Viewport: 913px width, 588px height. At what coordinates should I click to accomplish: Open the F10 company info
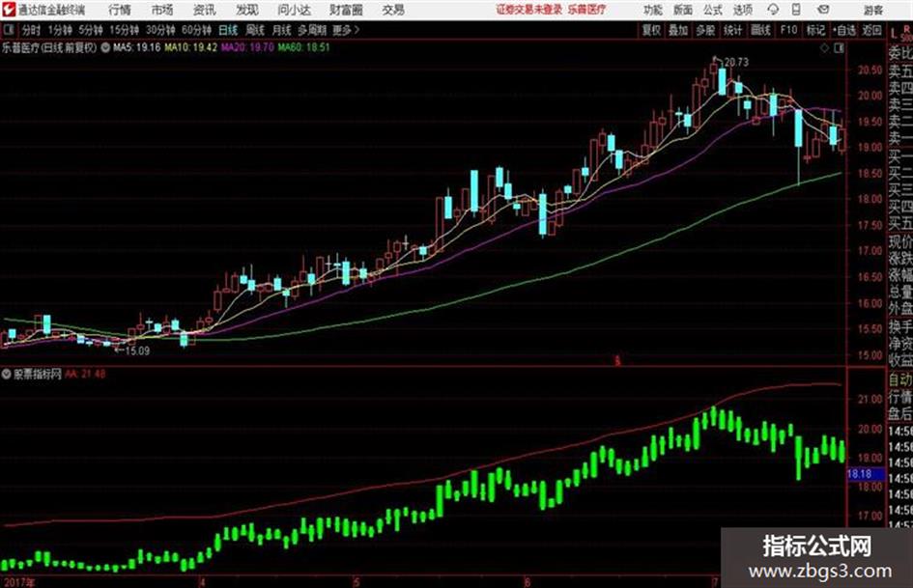point(788,30)
